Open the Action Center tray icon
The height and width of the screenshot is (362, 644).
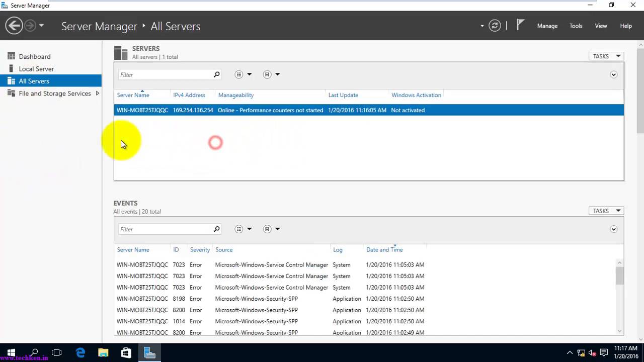pyautogui.click(x=604, y=353)
